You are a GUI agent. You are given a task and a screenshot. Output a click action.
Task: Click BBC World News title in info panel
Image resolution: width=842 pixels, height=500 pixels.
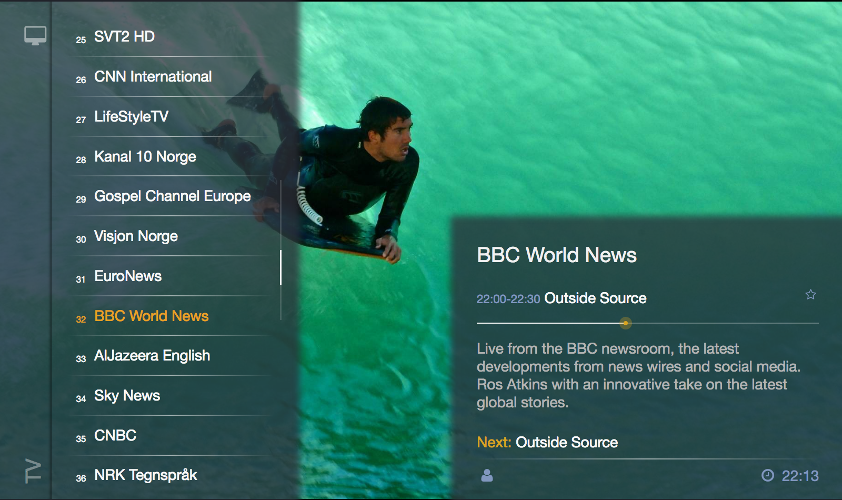[556, 255]
